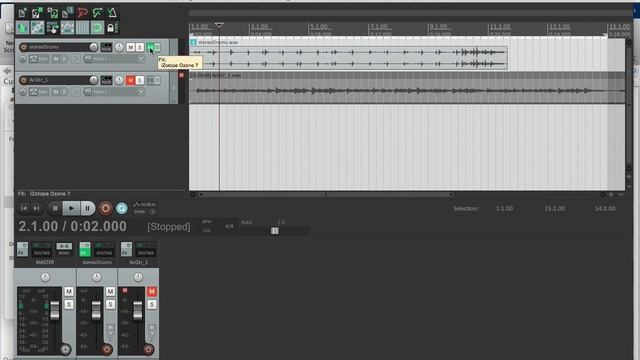Mute the MASTER channel in mixer
The width and height of the screenshot is (640, 360).
click(69, 291)
